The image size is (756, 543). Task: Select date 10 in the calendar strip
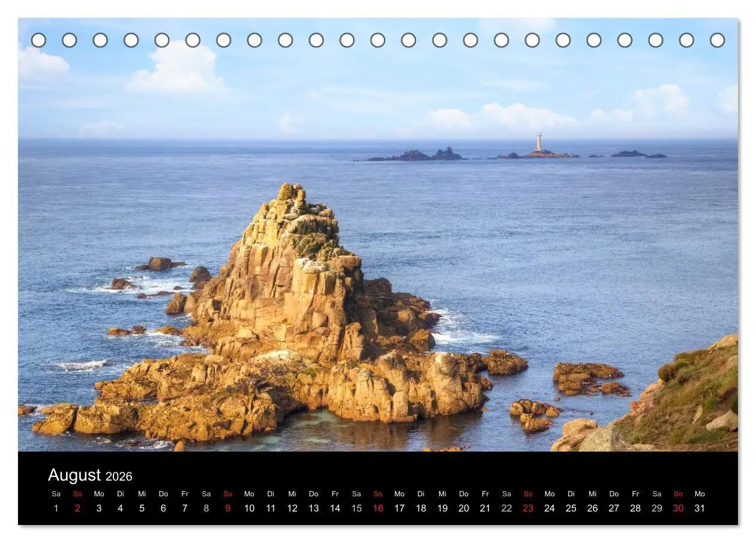pyautogui.click(x=249, y=508)
